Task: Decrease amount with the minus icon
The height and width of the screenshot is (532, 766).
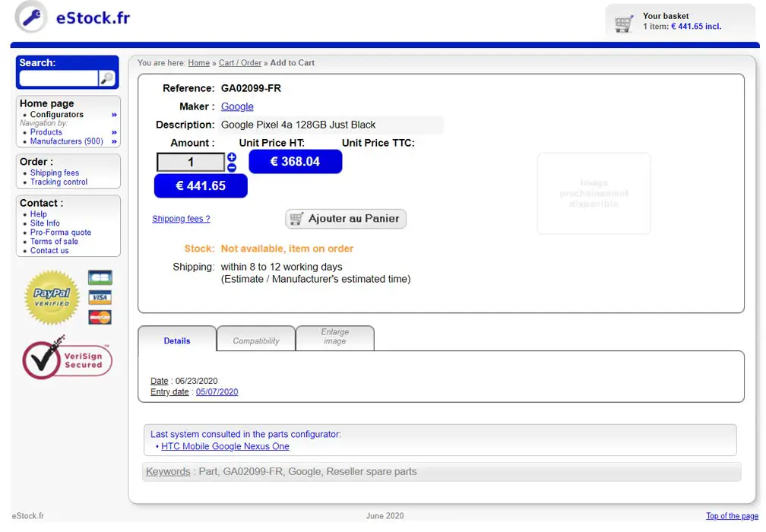Action: [x=232, y=167]
